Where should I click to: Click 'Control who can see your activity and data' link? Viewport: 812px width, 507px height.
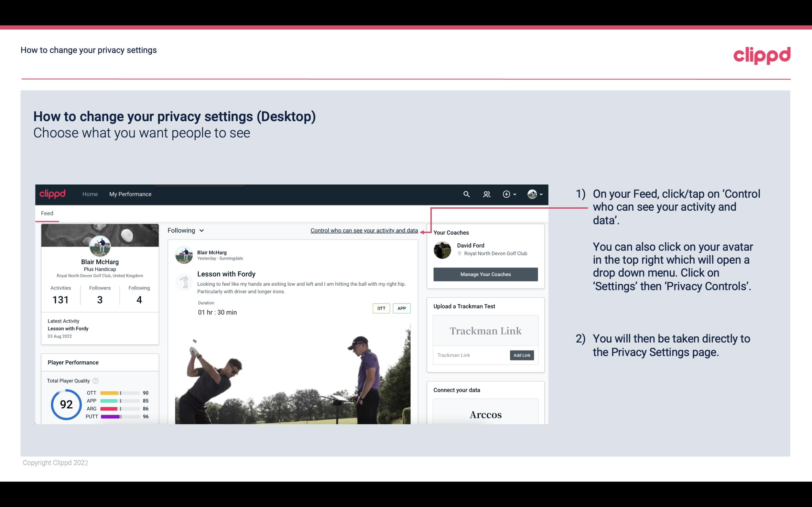[364, 230]
